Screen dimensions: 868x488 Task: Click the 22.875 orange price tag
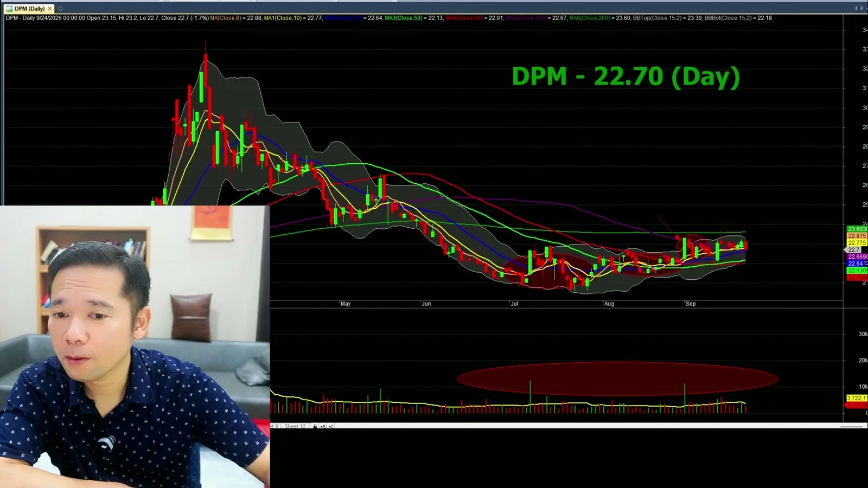pos(857,236)
